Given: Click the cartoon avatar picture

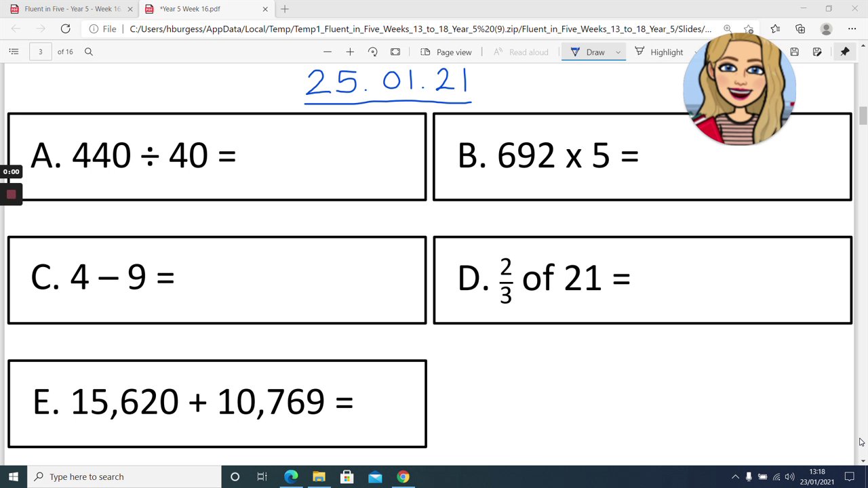Looking at the screenshot, I should (739, 89).
